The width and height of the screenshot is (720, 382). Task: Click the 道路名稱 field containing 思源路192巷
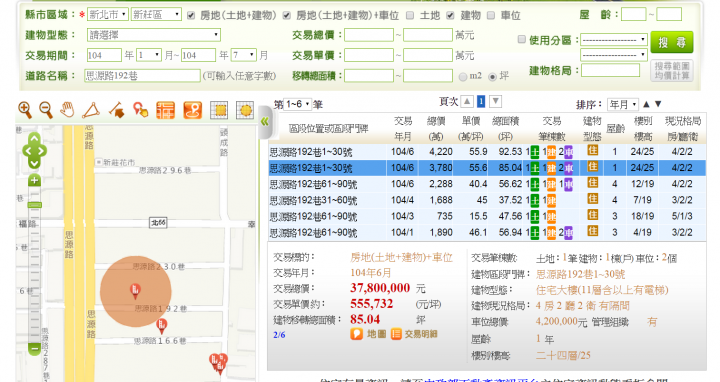coord(142,76)
